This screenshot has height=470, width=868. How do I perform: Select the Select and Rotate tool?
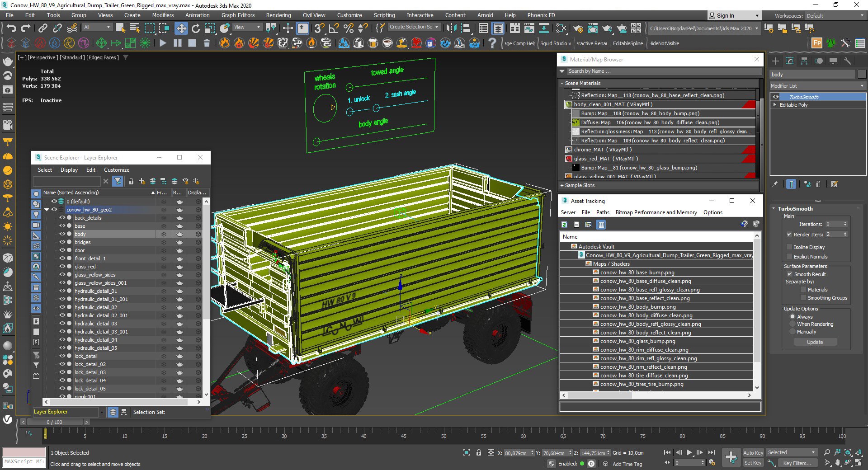tap(196, 28)
